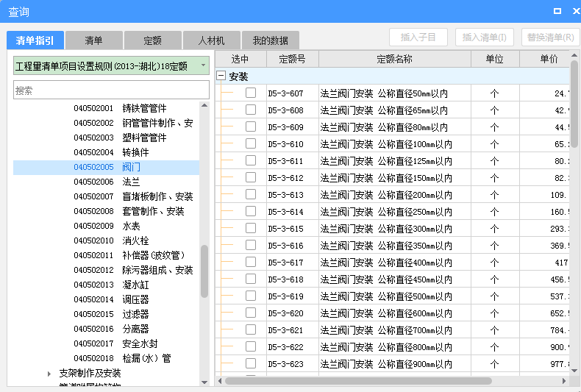The image size is (581, 392).
Task: Switch to the 清单指引 tab
Action: pos(35,40)
